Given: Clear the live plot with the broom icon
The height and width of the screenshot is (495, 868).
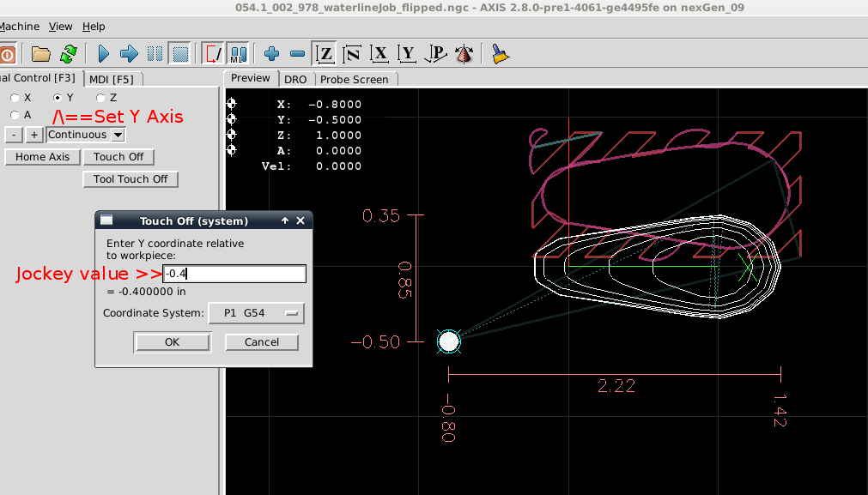Looking at the screenshot, I should coord(500,54).
